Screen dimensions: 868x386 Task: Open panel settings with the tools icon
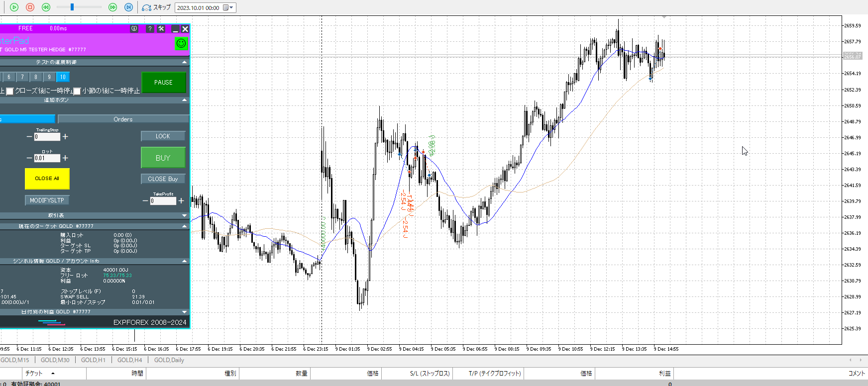[x=161, y=29]
